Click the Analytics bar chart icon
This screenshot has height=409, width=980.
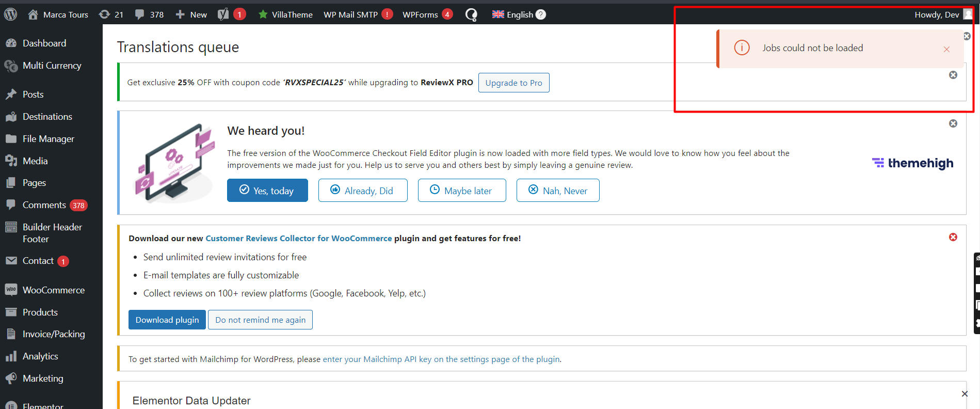pyautogui.click(x=11, y=356)
